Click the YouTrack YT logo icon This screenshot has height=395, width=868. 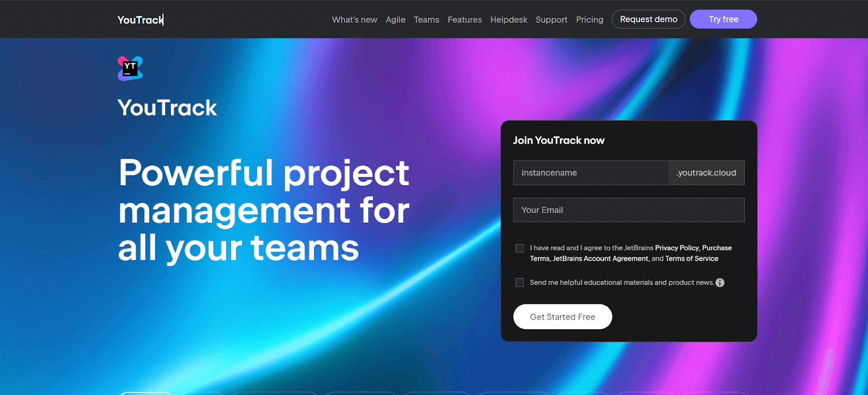(130, 68)
